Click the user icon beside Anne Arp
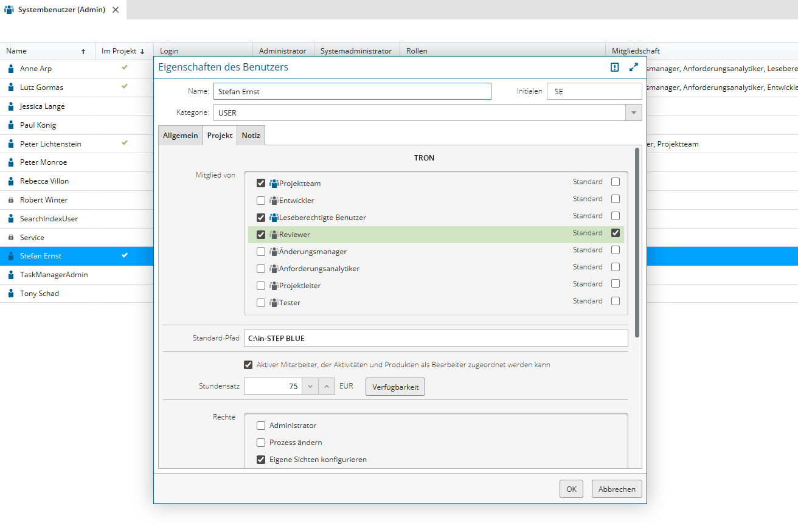Viewport: 798px width, 532px height. tap(11, 69)
